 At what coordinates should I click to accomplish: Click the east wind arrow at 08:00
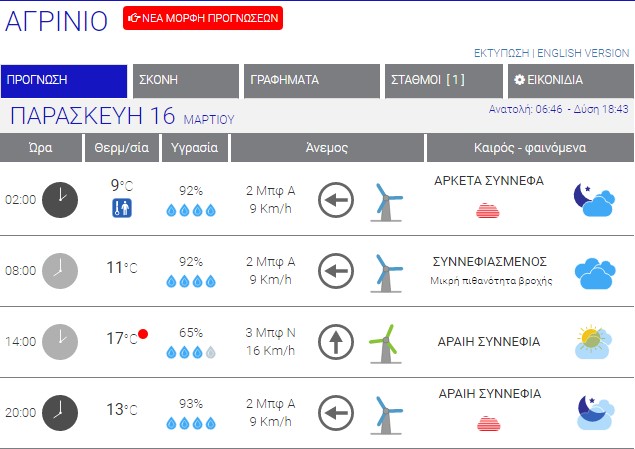[336, 271]
